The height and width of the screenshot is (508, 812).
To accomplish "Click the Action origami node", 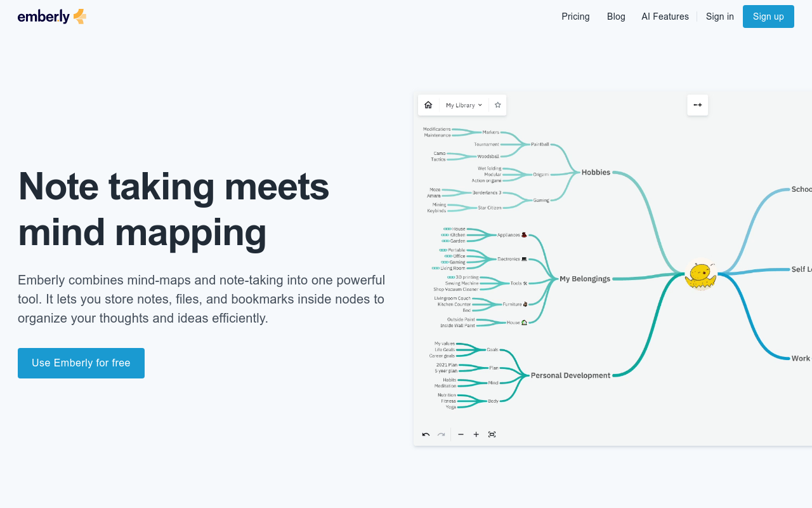I will (x=486, y=180).
